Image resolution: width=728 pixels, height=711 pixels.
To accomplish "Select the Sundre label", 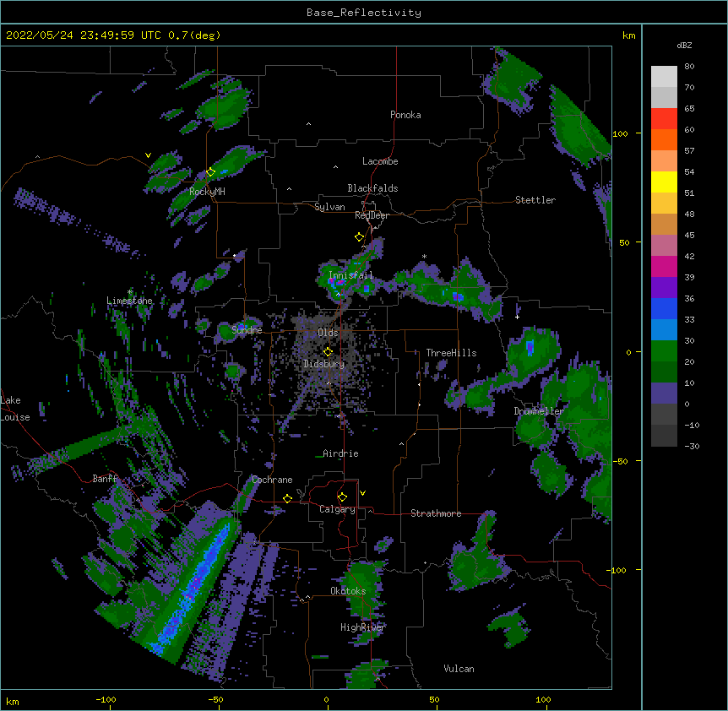I will [x=247, y=330].
